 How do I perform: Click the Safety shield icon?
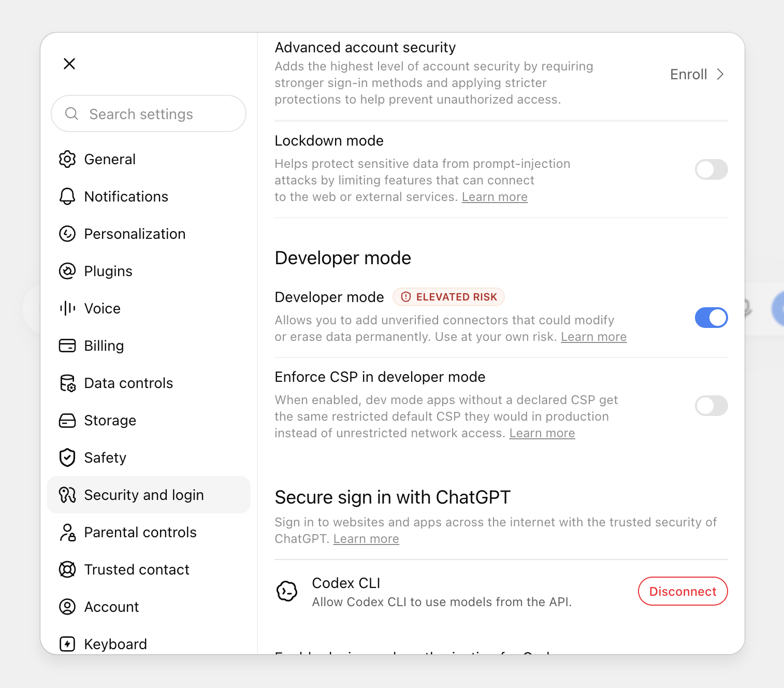(67, 457)
